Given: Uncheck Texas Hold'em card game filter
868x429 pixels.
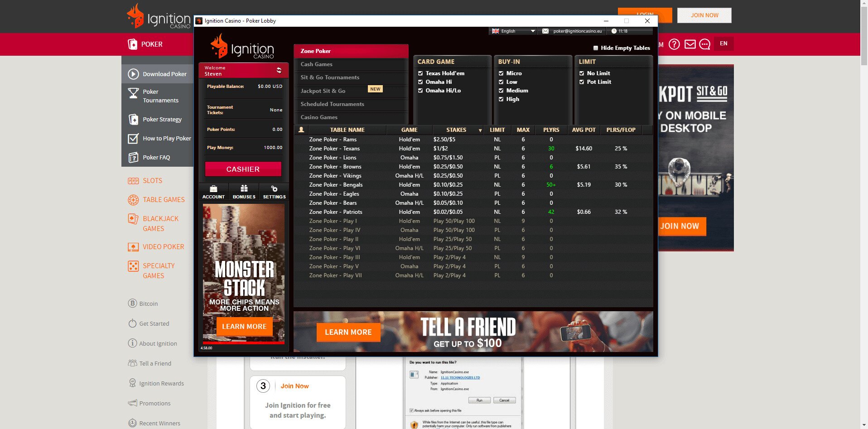Looking at the screenshot, I should [420, 73].
